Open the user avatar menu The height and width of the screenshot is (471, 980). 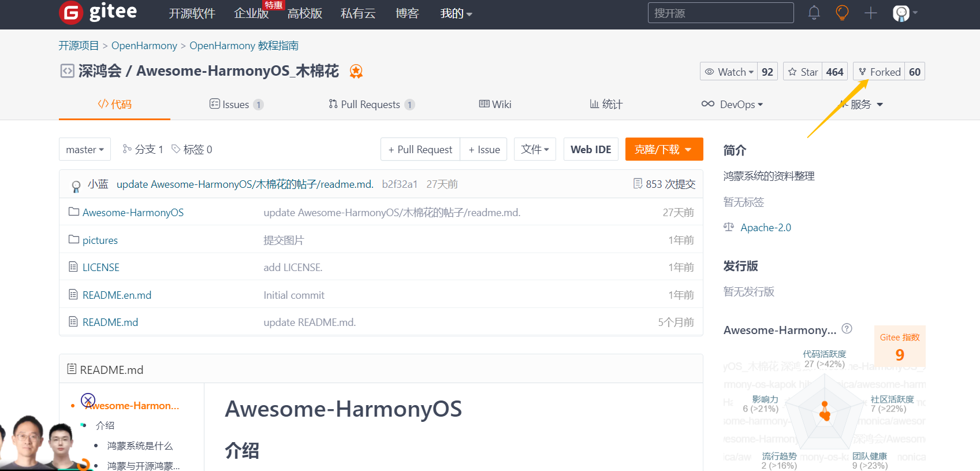point(905,13)
